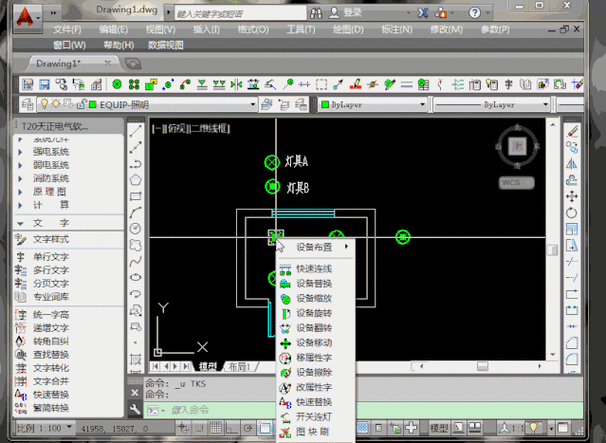The height and width of the screenshot is (443, 606).
Task: Open the 标注(N) menu
Action: 397,30
